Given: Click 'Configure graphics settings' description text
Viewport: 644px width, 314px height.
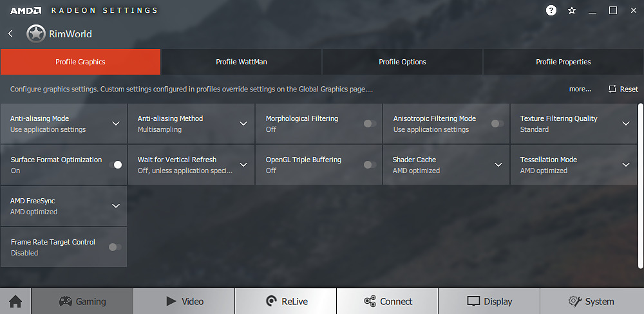Looking at the screenshot, I should (191, 89).
